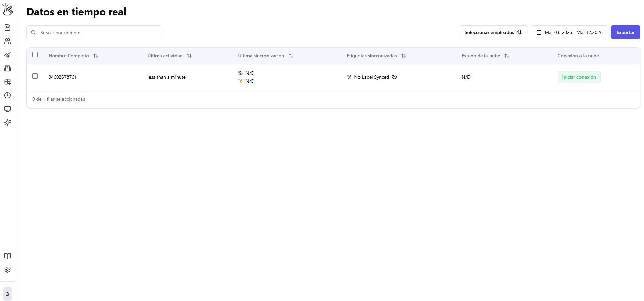Click the tag icon beside No Label Synced

tap(394, 77)
